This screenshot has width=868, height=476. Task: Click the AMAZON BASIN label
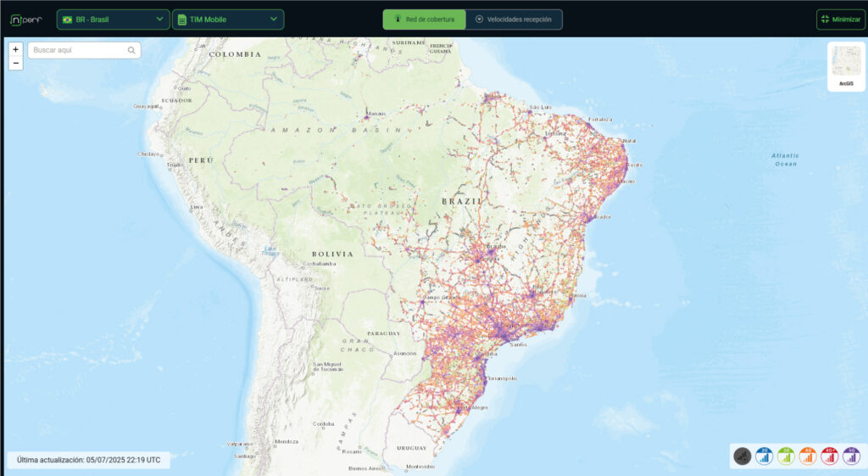pyautogui.click(x=336, y=130)
